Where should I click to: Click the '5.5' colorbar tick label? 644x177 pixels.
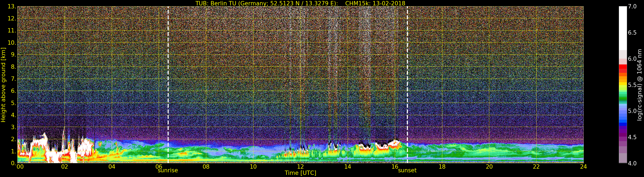[x=632, y=85]
